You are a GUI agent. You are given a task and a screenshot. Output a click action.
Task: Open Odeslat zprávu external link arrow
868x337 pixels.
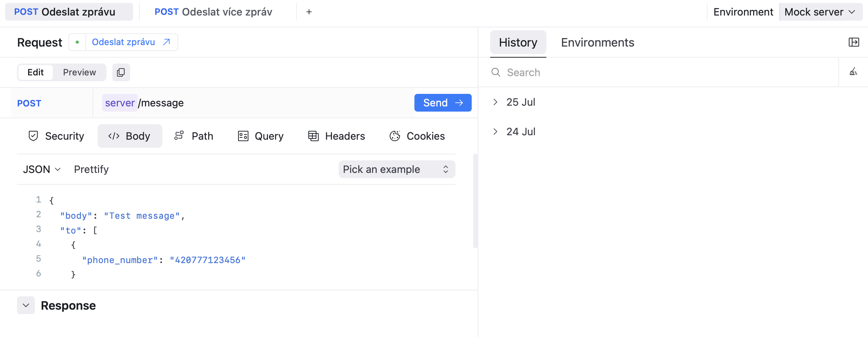click(167, 42)
